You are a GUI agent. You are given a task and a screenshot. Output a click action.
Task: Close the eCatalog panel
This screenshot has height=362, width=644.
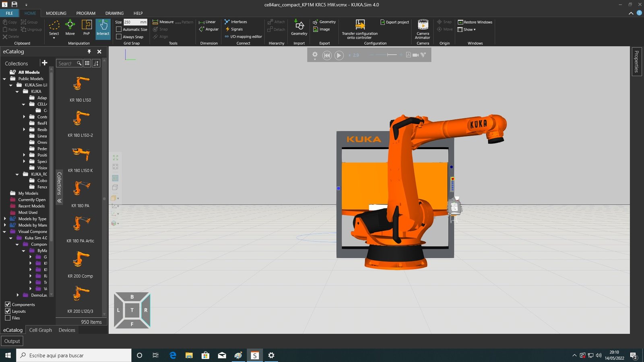pyautogui.click(x=99, y=51)
